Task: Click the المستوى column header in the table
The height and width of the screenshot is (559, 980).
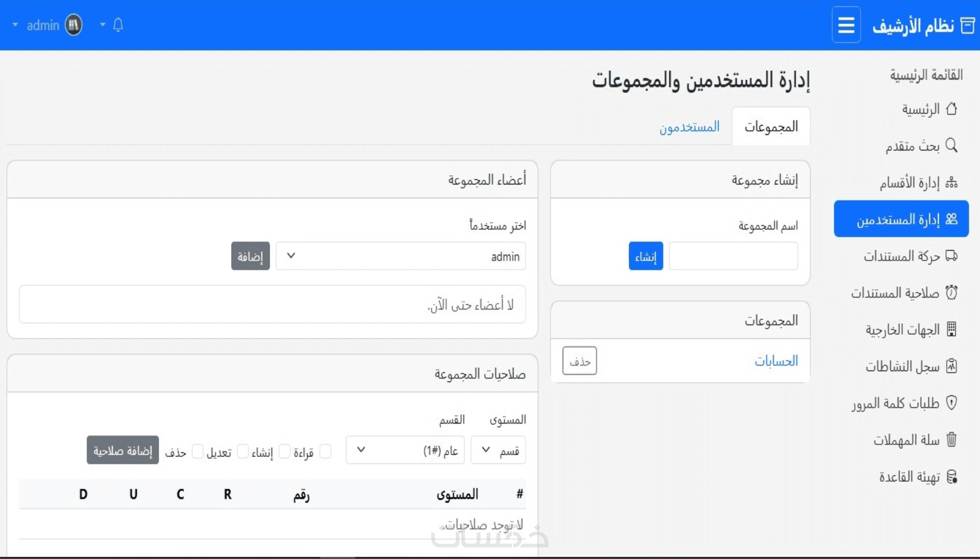Action: (x=457, y=494)
